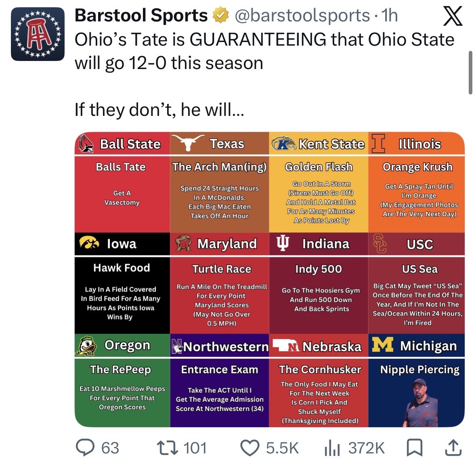Viewport: 476px width, 474px height.
Task: Open image at Michigan Nipple Piercing tile
Action: pyautogui.click(x=416, y=392)
